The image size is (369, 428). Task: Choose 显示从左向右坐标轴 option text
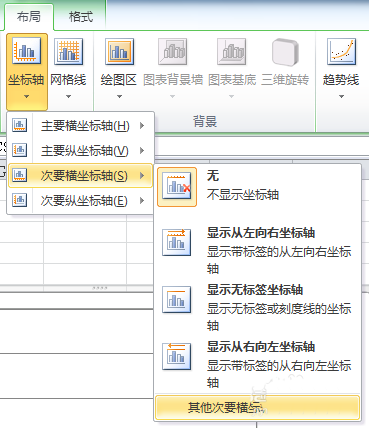tap(279, 250)
